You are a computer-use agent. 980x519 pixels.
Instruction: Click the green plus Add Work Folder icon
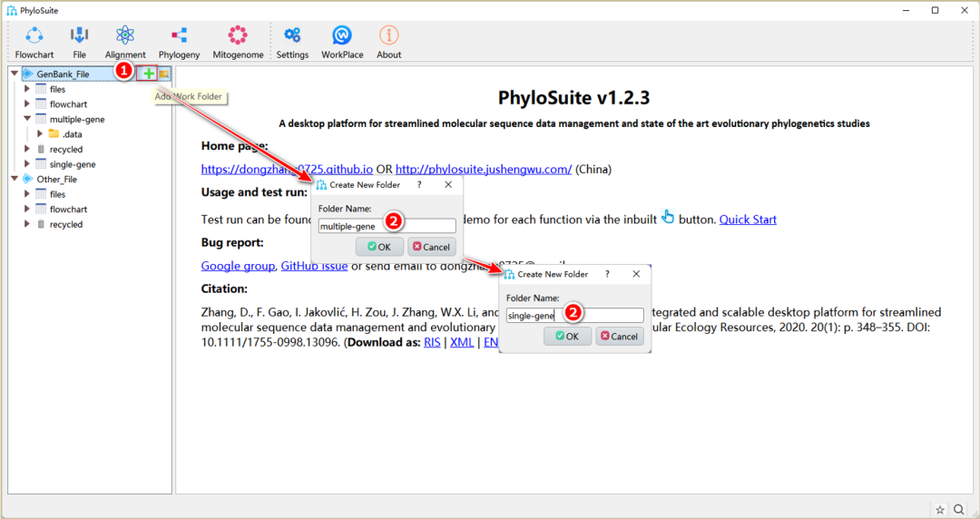148,73
